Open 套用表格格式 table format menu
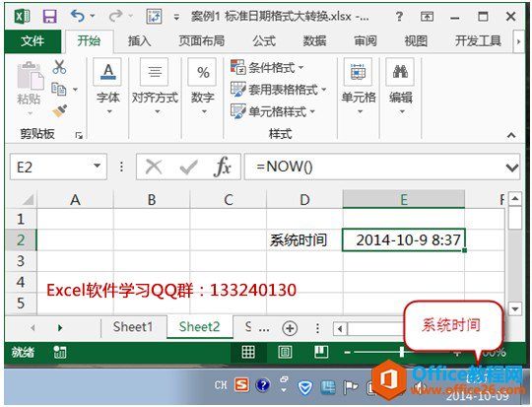This screenshot has height=407, width=532. [x=278, y=90]
